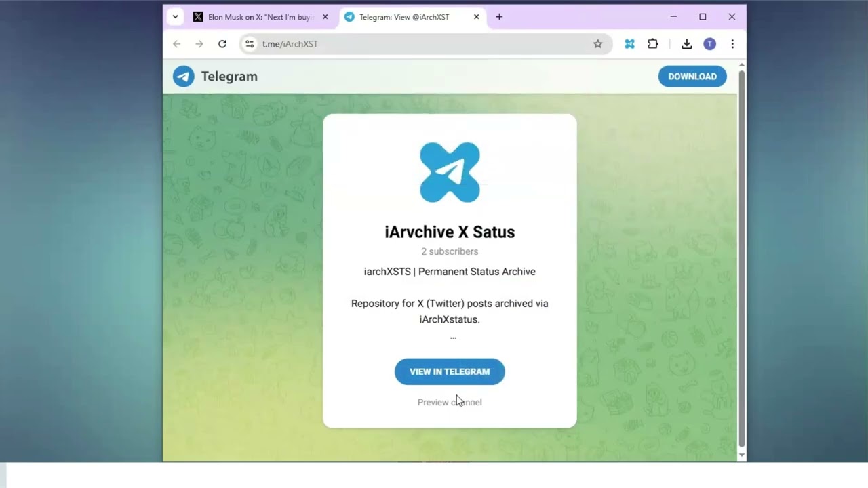The image size is (868, 488).
Task: Open the profile avatar menu
Action: 709,44
